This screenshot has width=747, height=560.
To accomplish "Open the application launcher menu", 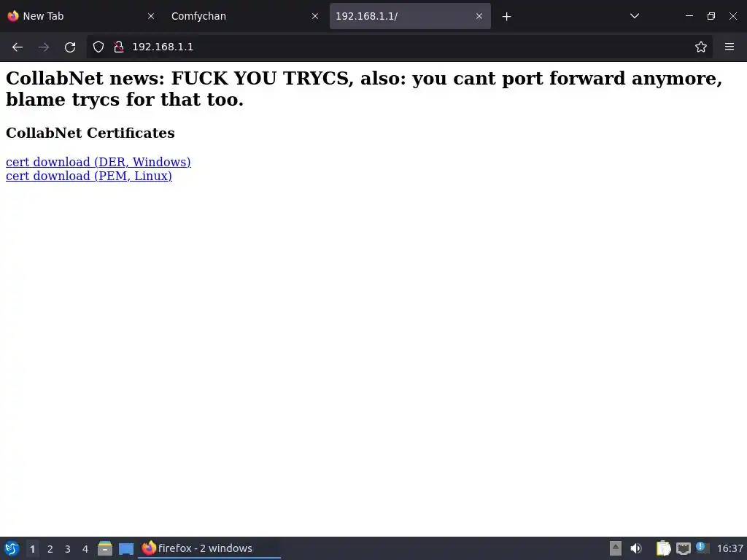I will click(12, 548).
